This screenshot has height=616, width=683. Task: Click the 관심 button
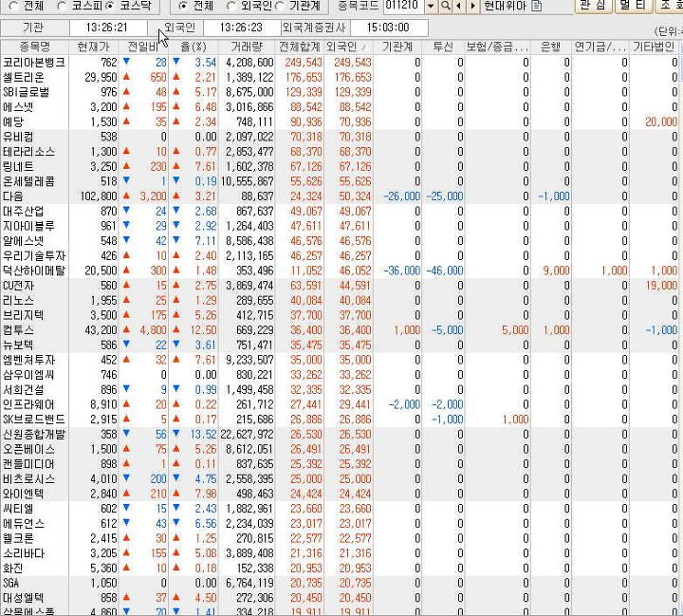(x=593, y=6)
